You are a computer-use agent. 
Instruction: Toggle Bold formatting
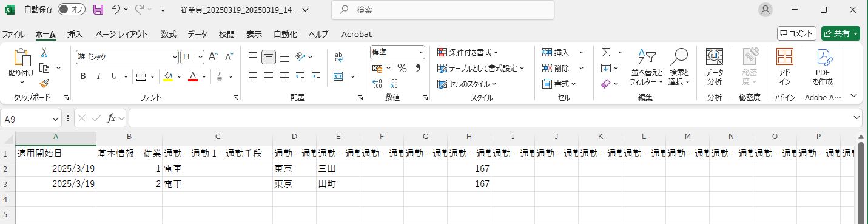click(x=83, y=76)
